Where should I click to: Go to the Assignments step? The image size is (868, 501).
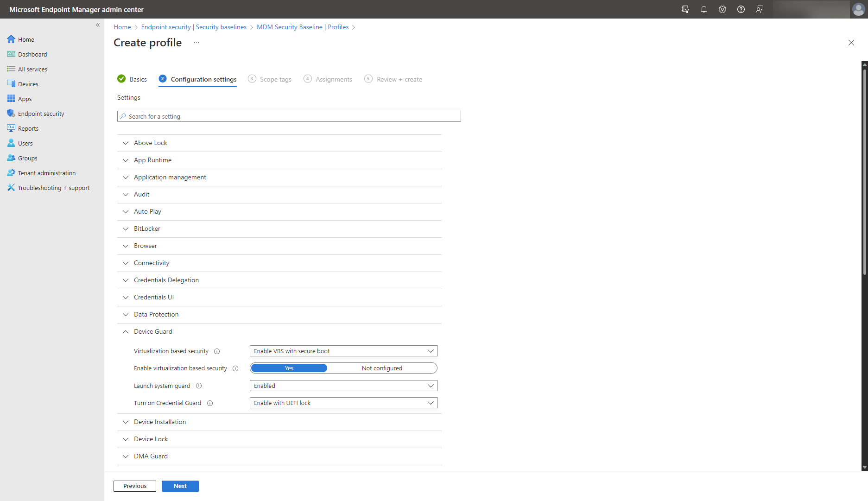pyautogui.click(x=328, y=79)
